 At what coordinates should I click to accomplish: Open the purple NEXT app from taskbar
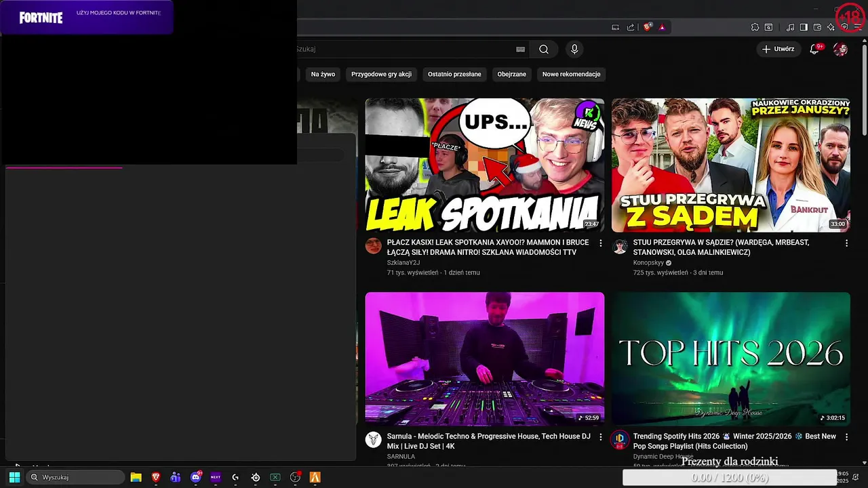pyautogui.click(x=216, y=477)
